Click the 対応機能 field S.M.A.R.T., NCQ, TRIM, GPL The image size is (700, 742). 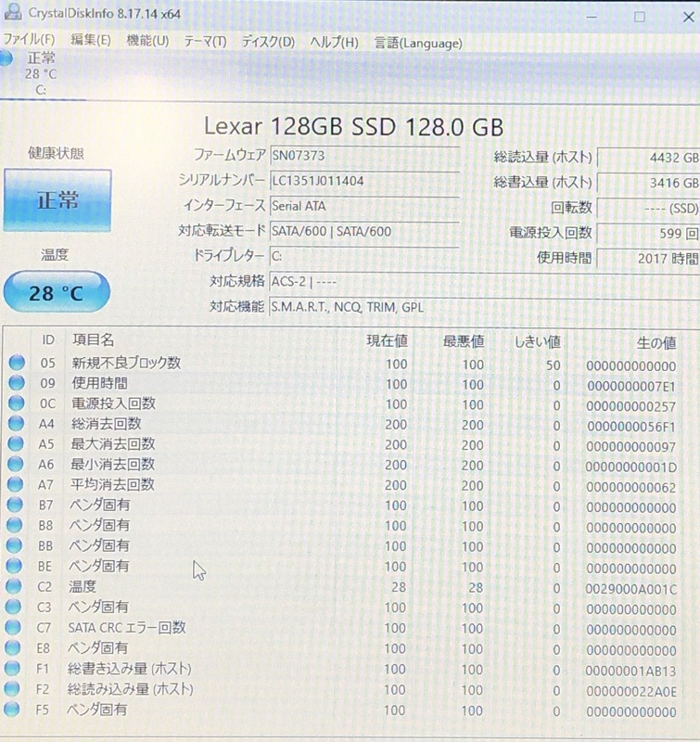(x=484, y=307)
